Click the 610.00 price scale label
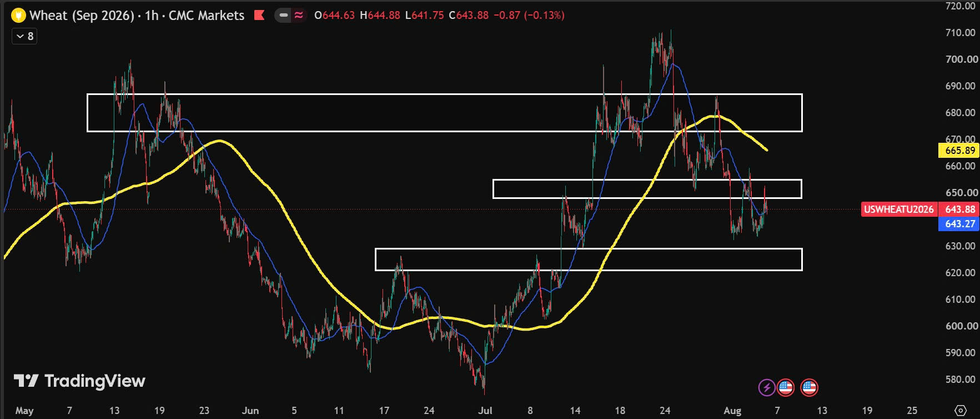980x419 pixels. (x=960, y=300)
